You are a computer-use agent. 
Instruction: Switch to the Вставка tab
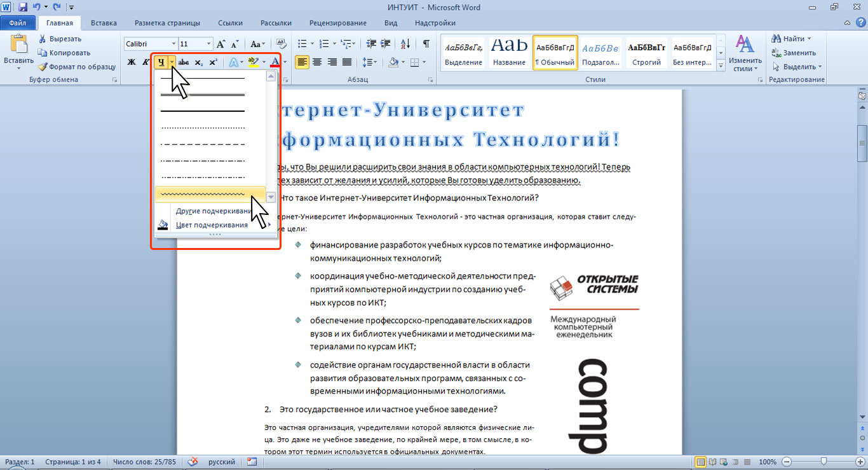(104, 23)
